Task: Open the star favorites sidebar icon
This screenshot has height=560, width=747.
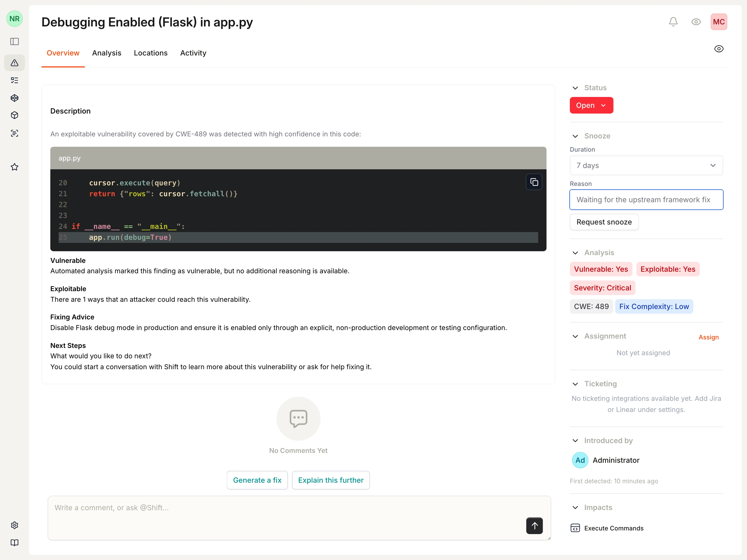Action: point(15,167)
